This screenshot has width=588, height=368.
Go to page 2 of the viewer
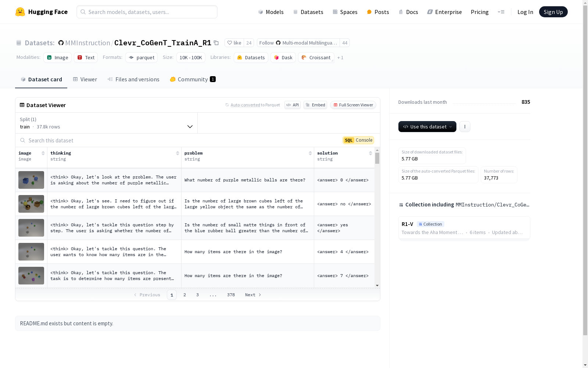pyautogui.click(x=184, y=295)
